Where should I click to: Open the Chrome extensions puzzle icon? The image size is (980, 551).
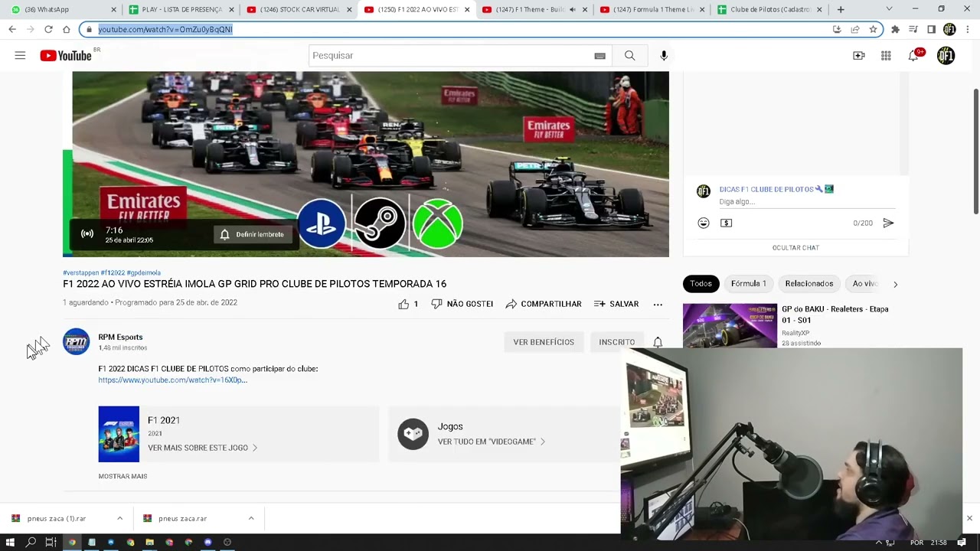pos(895,29)
